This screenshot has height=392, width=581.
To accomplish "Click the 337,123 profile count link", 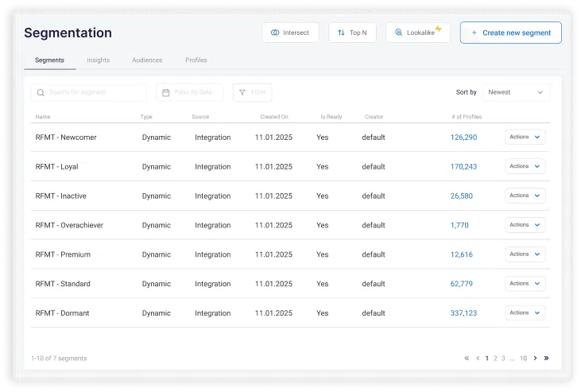I will (x=463, y=313).
